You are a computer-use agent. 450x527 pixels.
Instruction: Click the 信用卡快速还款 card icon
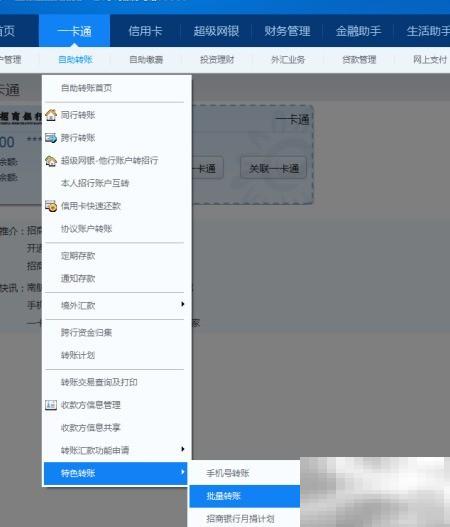51,206
